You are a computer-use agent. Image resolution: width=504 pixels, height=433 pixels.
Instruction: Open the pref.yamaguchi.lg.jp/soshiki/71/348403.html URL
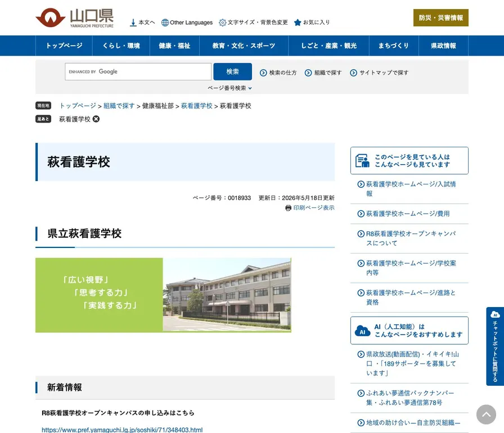[x=122, y=430]
